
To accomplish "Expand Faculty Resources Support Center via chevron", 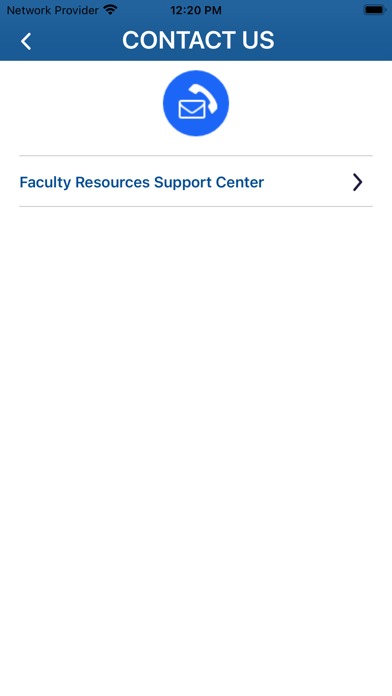I will point(357,182).
